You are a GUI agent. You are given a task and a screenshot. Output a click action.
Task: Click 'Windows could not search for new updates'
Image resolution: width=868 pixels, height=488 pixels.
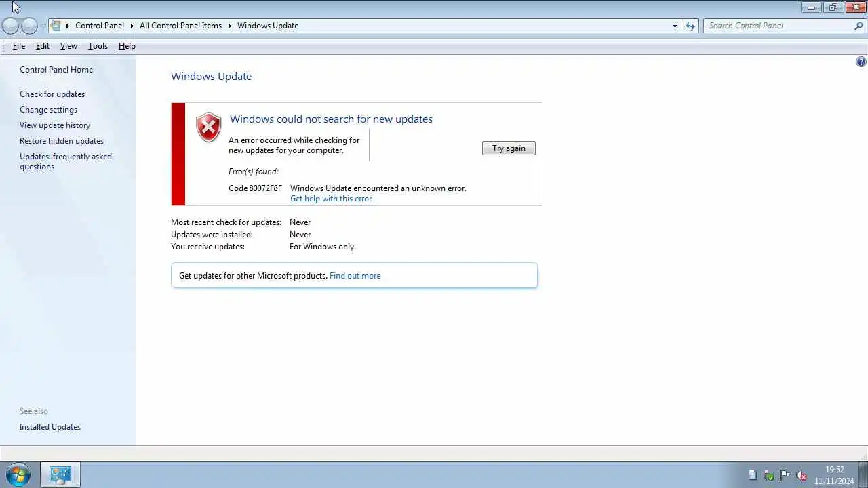click(x=331, y=119)
